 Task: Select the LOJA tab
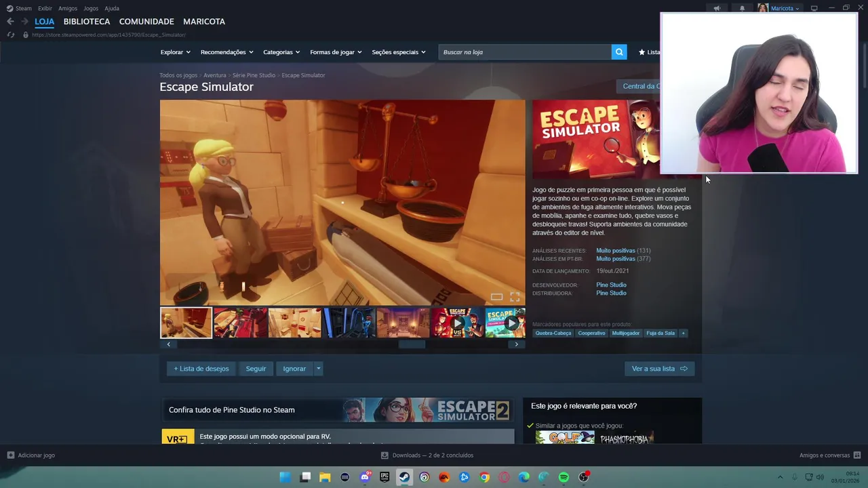(45, 22)
